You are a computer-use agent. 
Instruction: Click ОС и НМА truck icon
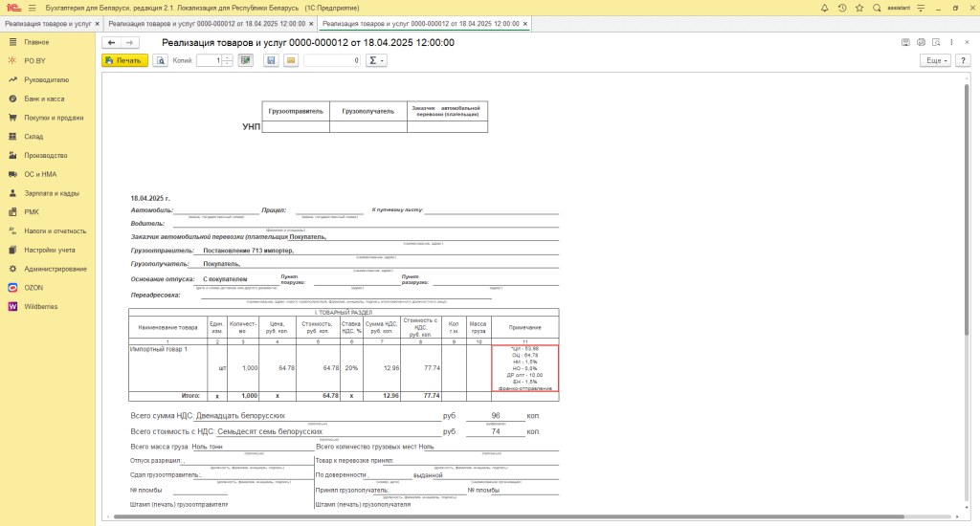(12, 174)
